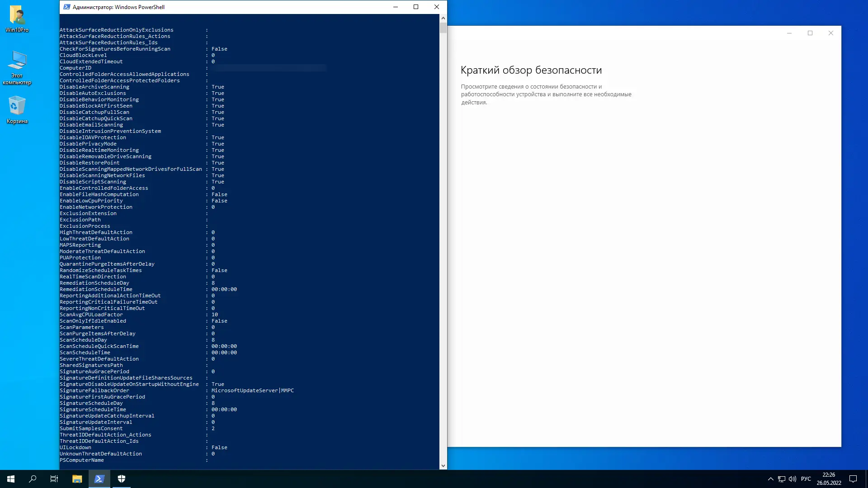
Task: Switch input language РУС indicator
Action: coord(806,479)
